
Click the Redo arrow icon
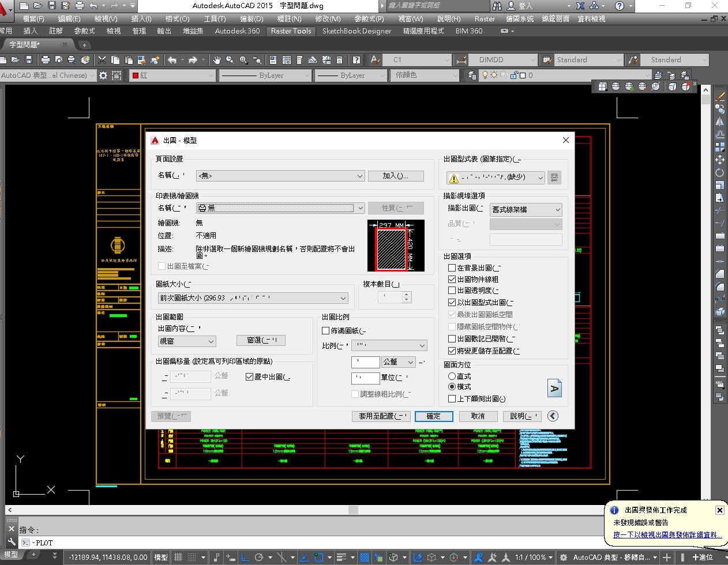(x=193, y=59)
